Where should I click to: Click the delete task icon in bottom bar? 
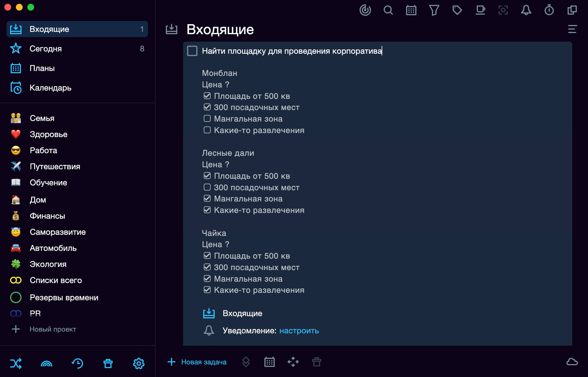[317, 362]
